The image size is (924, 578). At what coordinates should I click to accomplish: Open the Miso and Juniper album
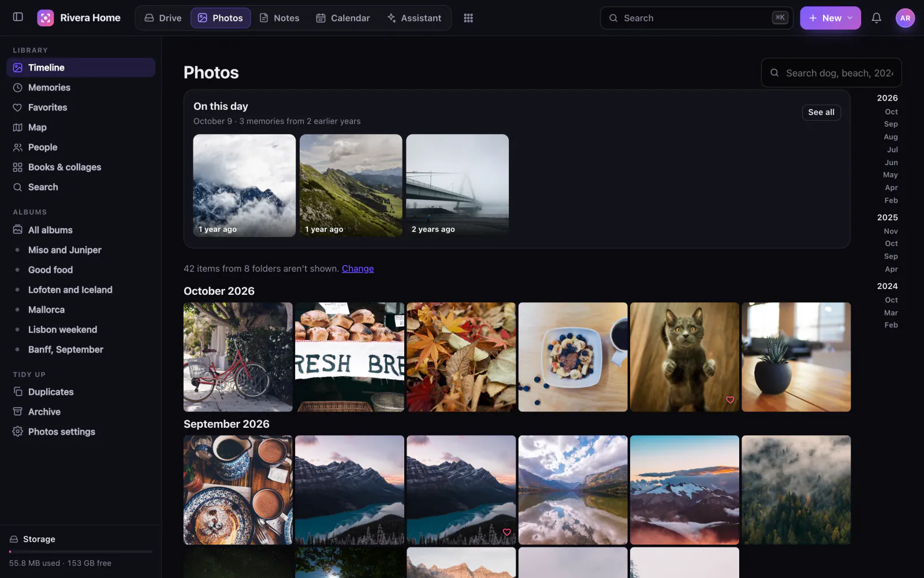coord(81,250)
